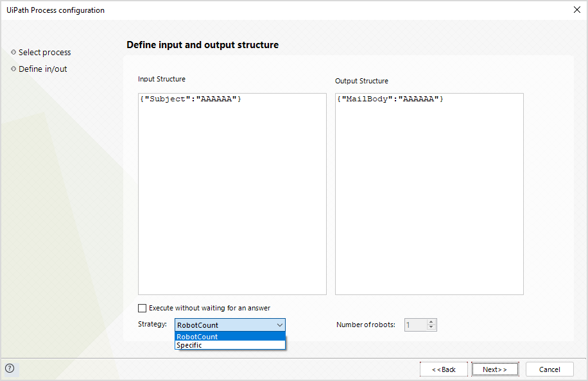Click the Output Structure label
This screenshot has width=588, height=381.
[361, 81]
